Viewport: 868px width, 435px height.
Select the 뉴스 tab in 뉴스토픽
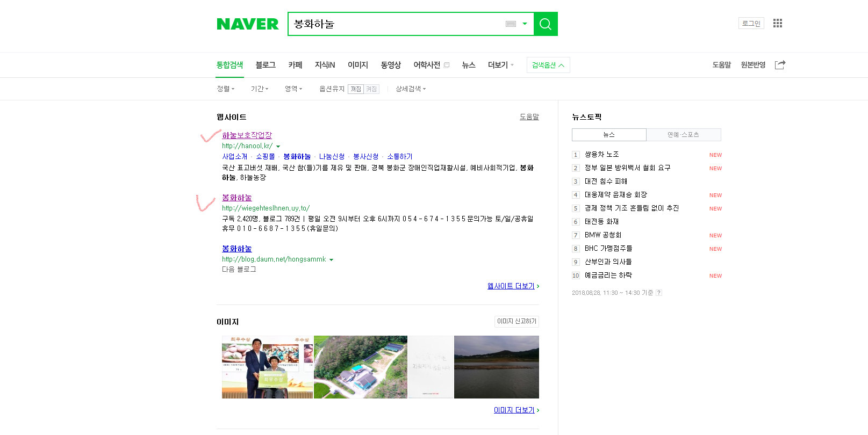(x=609, y=135)
